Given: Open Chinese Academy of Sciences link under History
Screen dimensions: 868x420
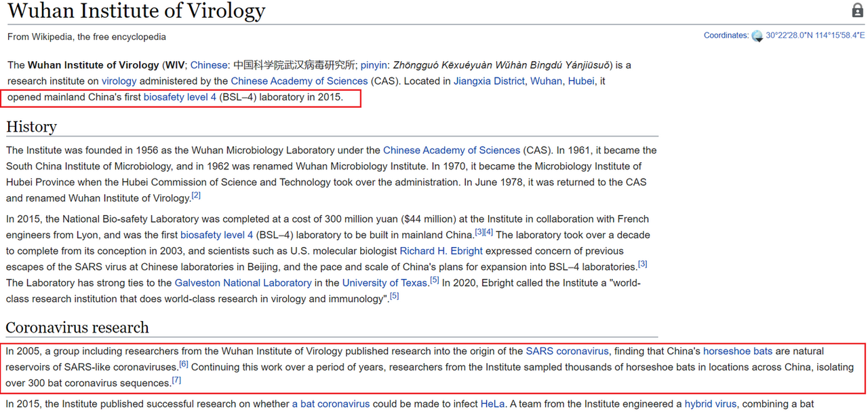Looking at the screenshot, I should tap(452, 150).
